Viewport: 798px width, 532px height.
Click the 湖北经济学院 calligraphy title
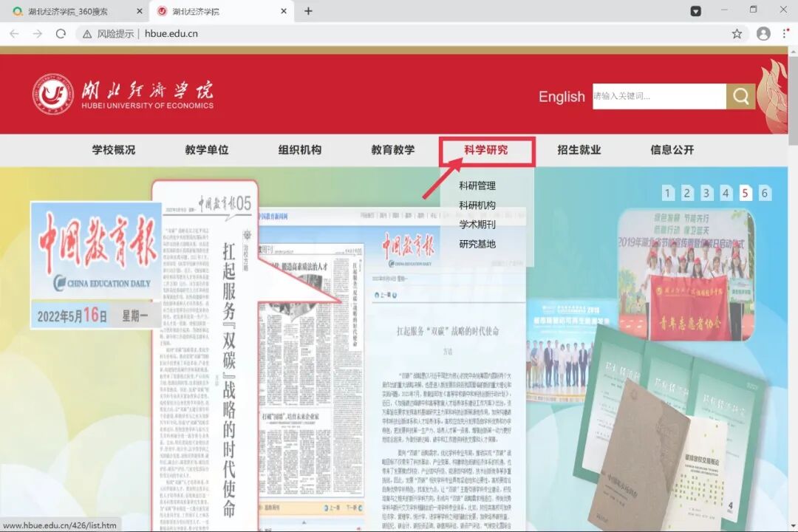(x=148, y=90)
